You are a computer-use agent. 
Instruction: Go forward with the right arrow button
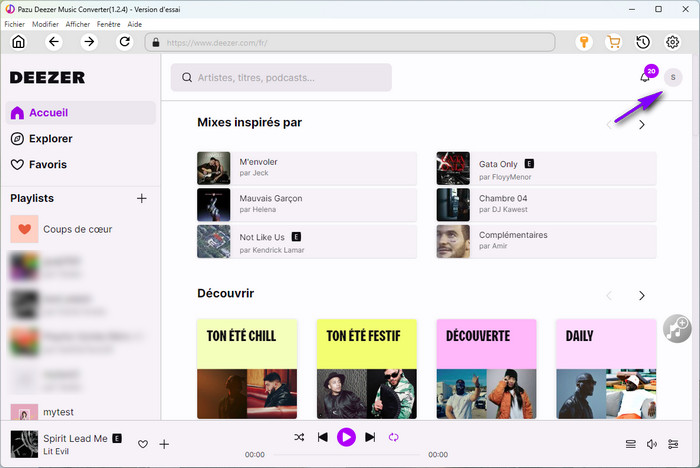[x=89, y=42]
